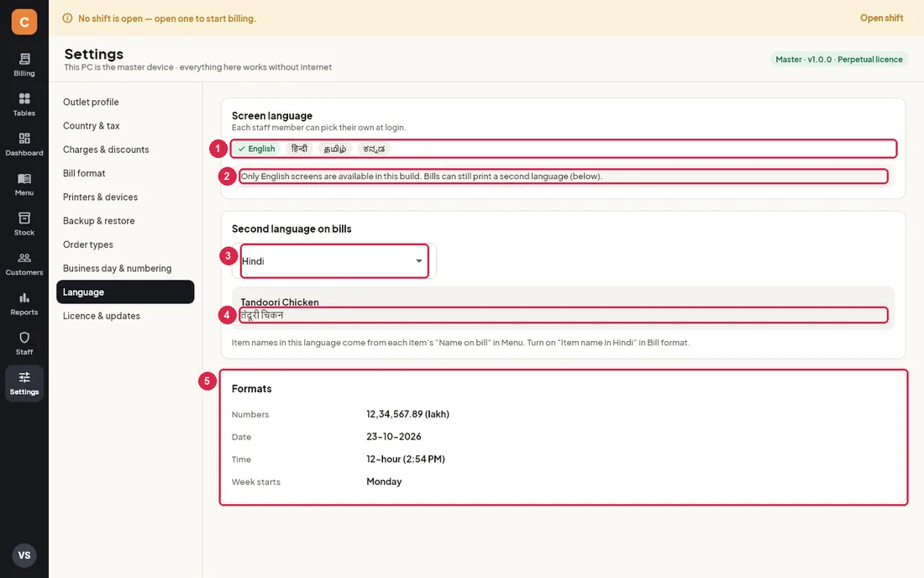Click the Settings page heading
This screenshot has height=578, width=924.
(94, 55)
